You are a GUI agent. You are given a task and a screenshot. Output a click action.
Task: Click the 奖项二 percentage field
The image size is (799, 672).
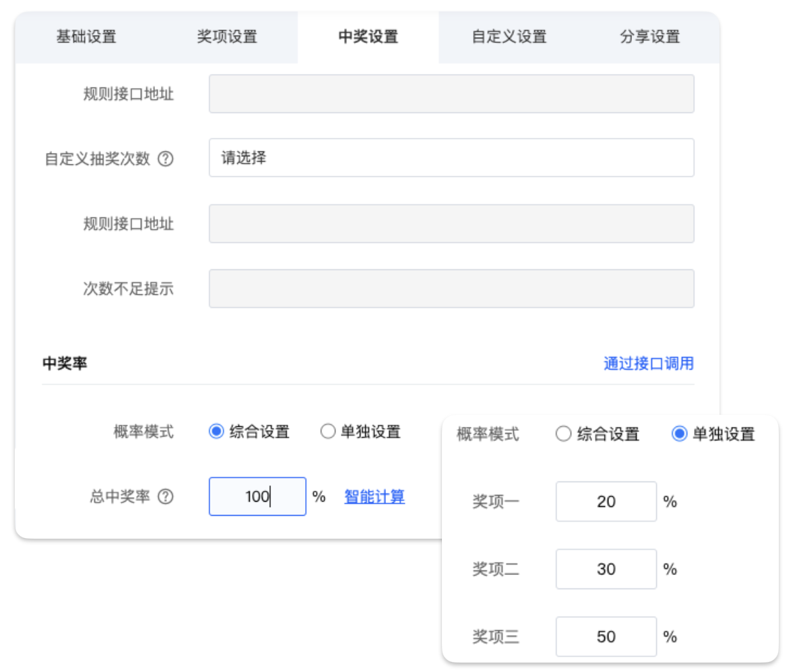point(606,569)
